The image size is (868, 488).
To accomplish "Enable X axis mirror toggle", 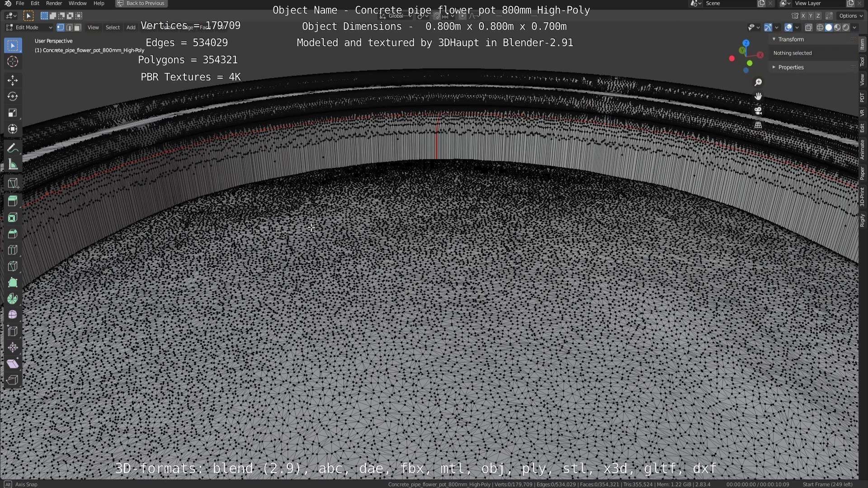I will 803,16.
